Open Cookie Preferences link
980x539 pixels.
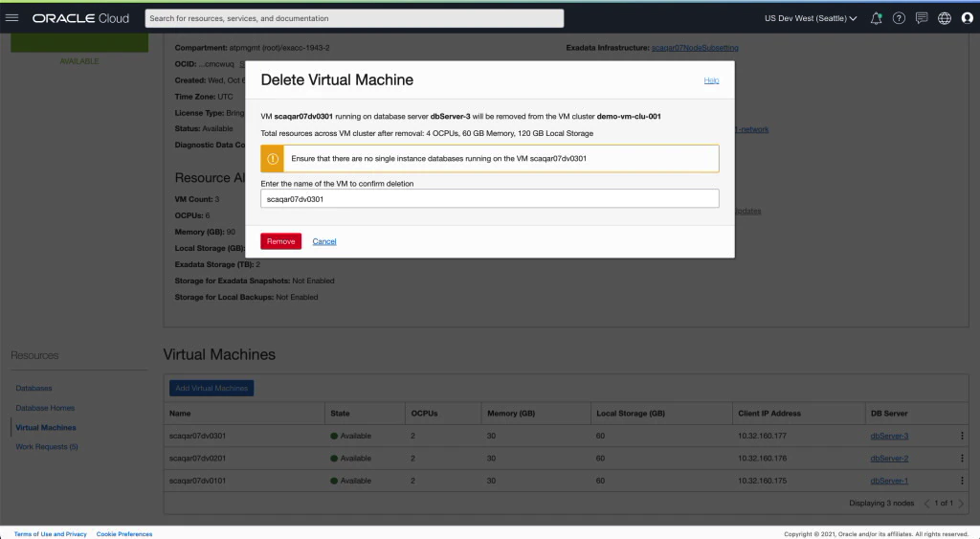(x=124, y=534)
